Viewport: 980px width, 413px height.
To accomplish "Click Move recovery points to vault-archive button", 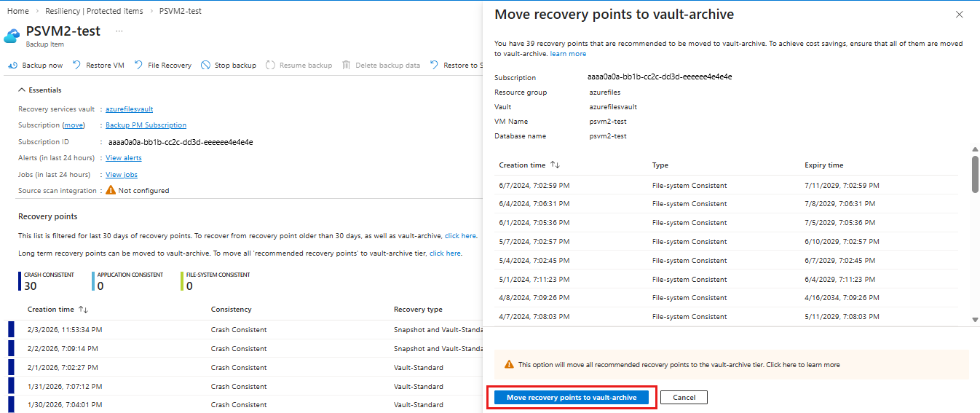I will pos(572,398).
